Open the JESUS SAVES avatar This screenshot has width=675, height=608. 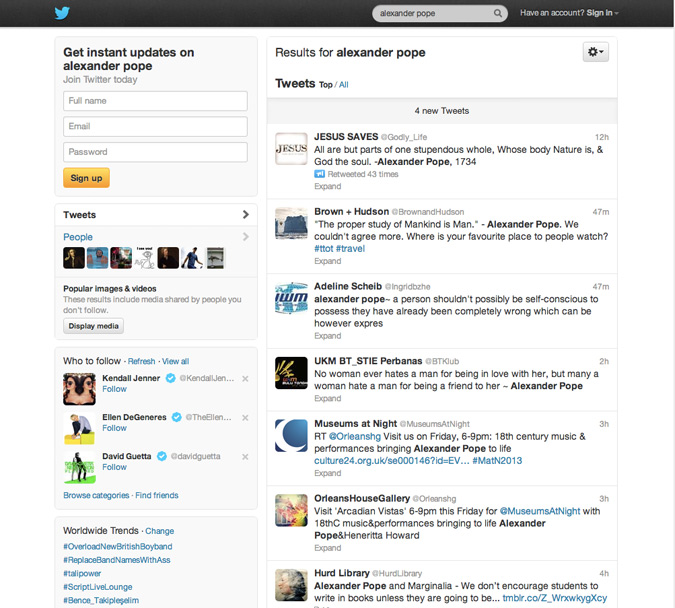tap(291, 149)
